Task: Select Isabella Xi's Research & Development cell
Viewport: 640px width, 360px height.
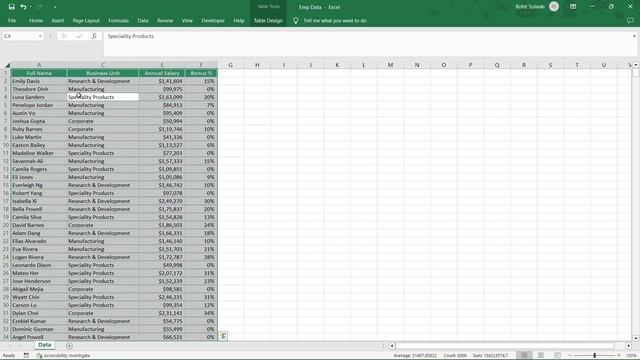Action: [103, 201]
